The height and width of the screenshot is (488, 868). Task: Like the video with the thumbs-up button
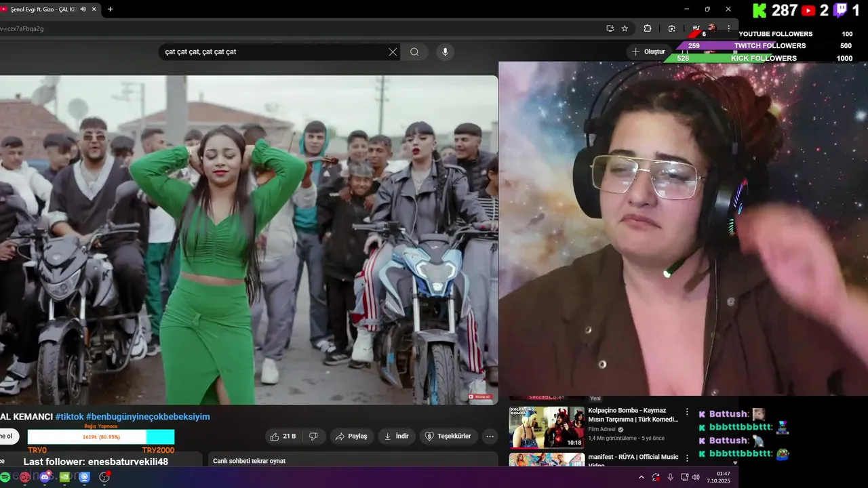pyautogui.click(x=283, y=436)
